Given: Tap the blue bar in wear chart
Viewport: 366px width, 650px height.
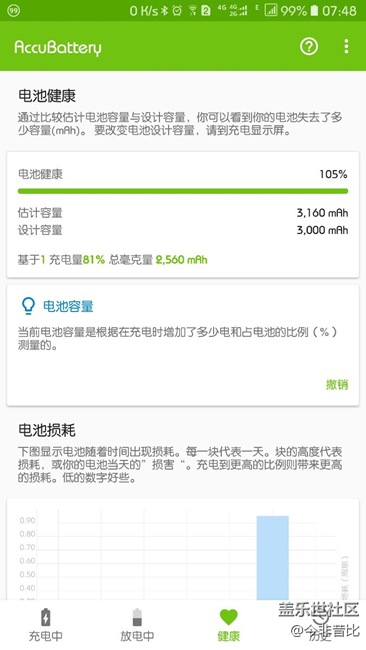Looking at the screenshot, I should (x=272, y=558).
